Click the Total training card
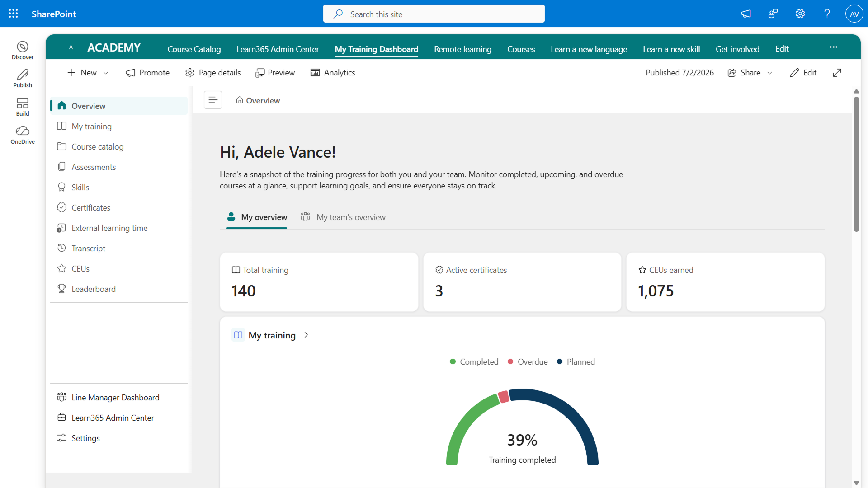 click(x=319, y=282)
